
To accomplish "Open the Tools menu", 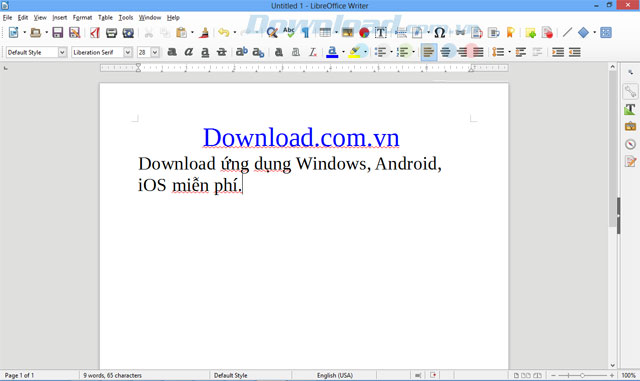I will tap(126, 18).
